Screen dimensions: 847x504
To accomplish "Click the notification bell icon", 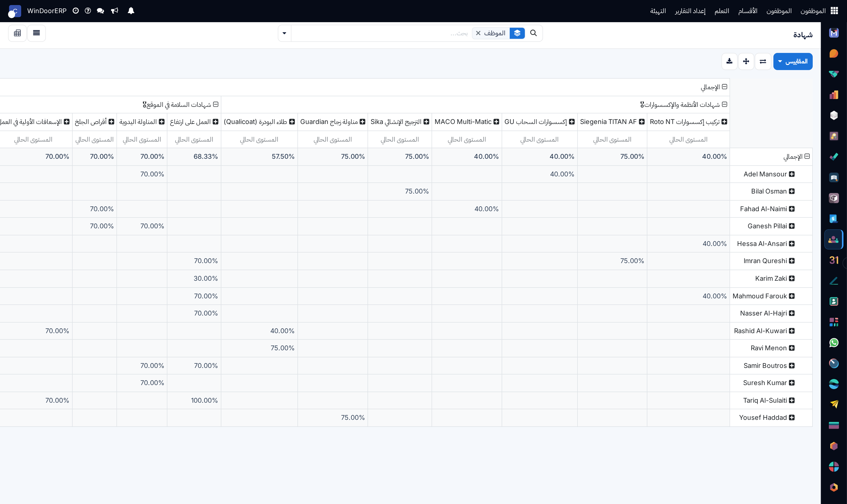I will (131, 11).
